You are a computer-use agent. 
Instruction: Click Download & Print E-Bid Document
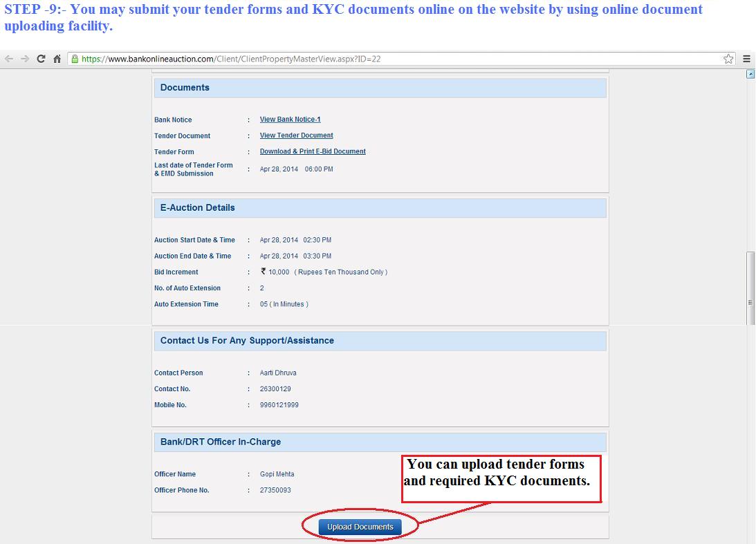click(x=313, y=151)
